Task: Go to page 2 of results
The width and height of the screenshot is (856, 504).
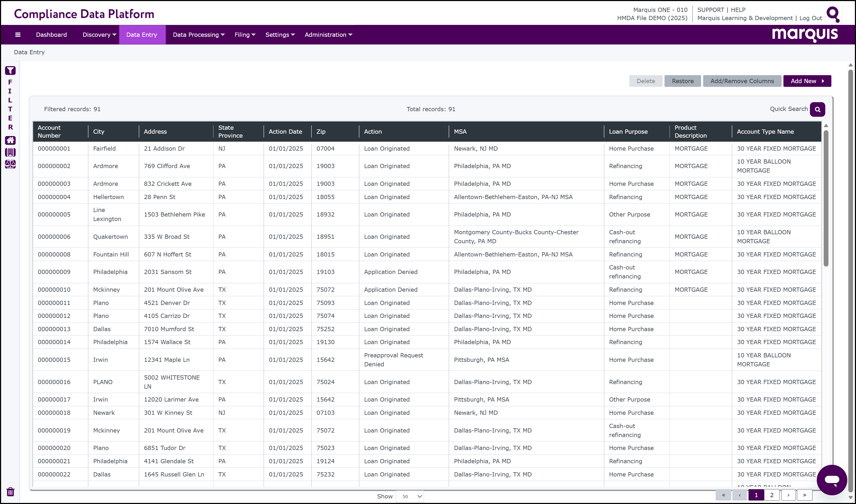Action: 772,495
